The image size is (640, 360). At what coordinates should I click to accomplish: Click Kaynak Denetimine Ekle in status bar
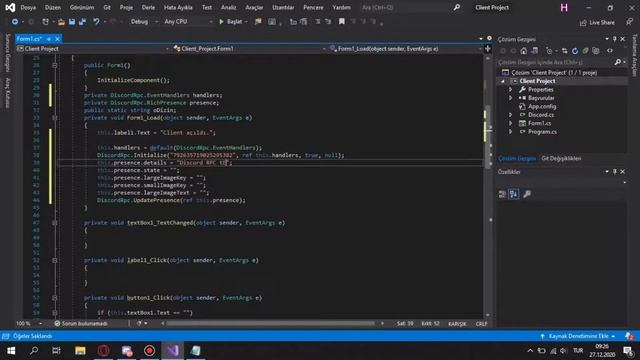(x=578, y=336)
